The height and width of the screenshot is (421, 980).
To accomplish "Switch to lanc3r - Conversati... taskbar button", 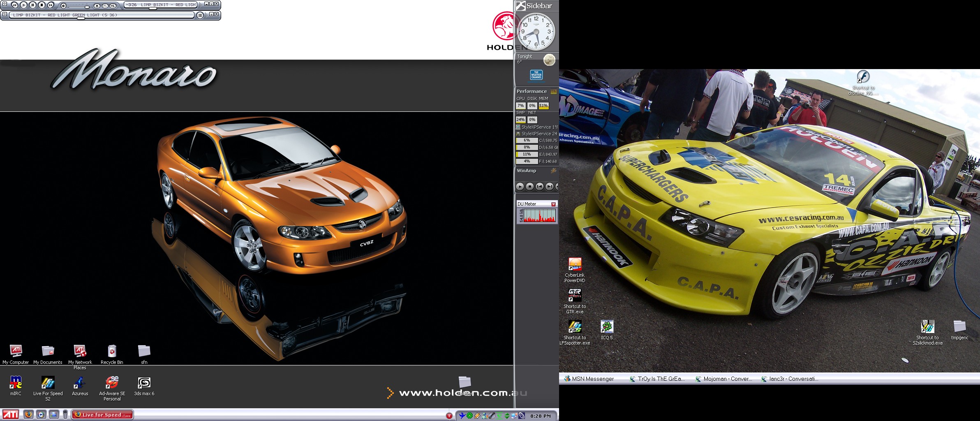I will 789,379.
